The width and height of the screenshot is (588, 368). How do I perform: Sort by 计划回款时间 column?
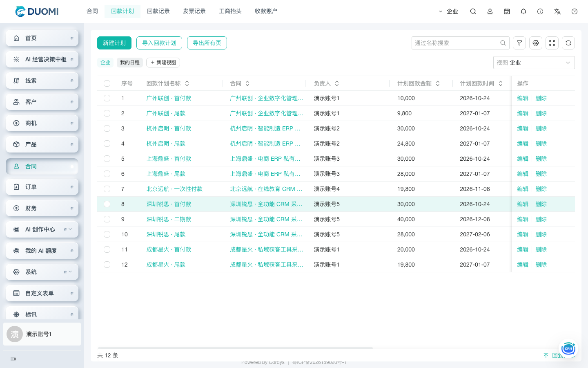tap(501, 83)
